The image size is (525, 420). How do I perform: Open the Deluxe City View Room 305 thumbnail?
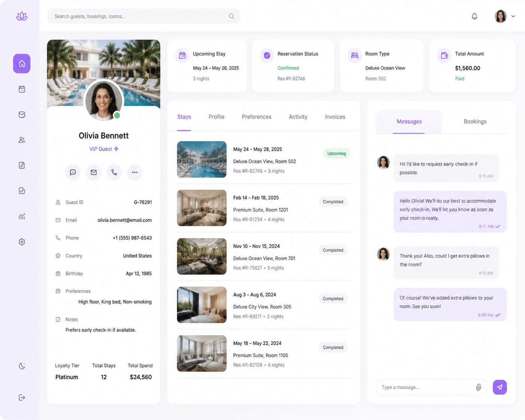point(201,305)
